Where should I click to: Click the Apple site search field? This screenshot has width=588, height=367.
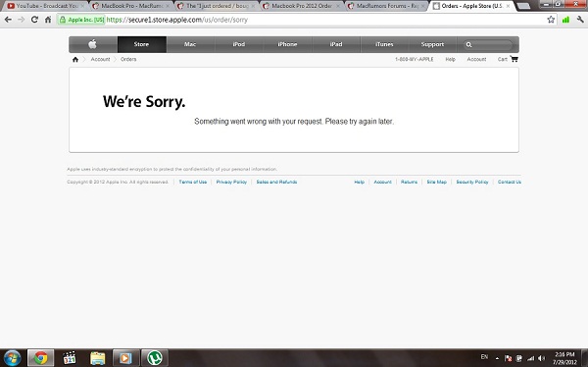487,45
